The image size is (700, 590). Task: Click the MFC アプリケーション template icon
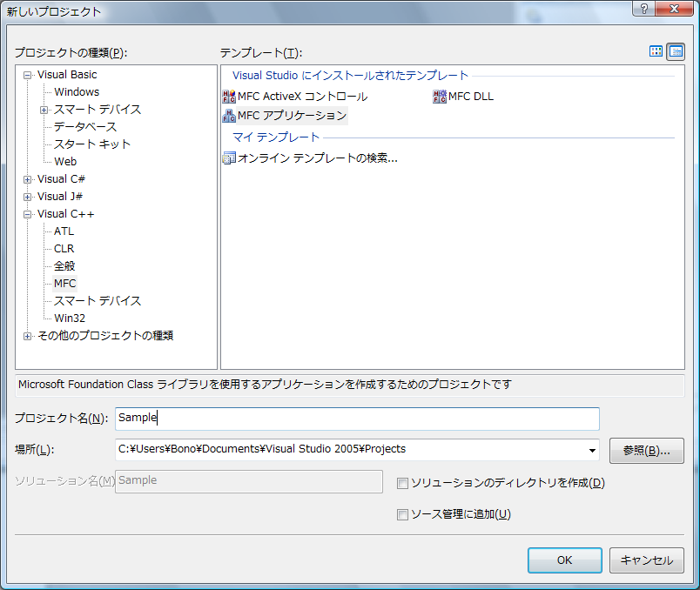pos(229,116)
